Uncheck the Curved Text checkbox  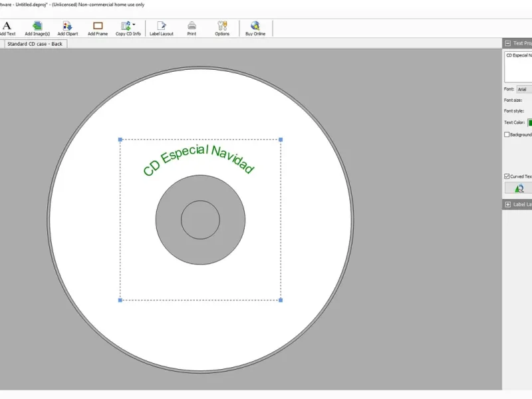tap(507, 176)
